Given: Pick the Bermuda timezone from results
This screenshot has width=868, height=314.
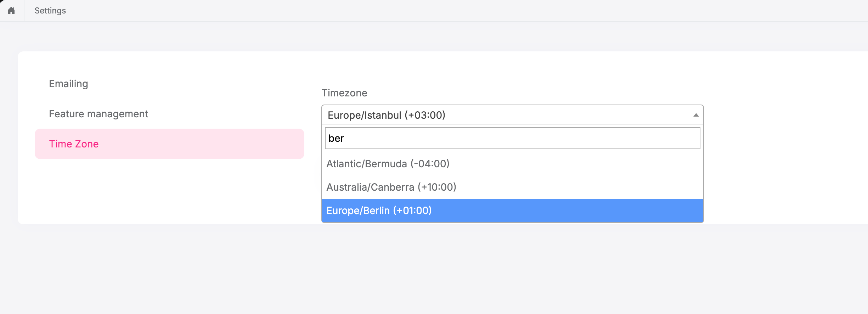Looking at the screenshot, I should [388, 164].
